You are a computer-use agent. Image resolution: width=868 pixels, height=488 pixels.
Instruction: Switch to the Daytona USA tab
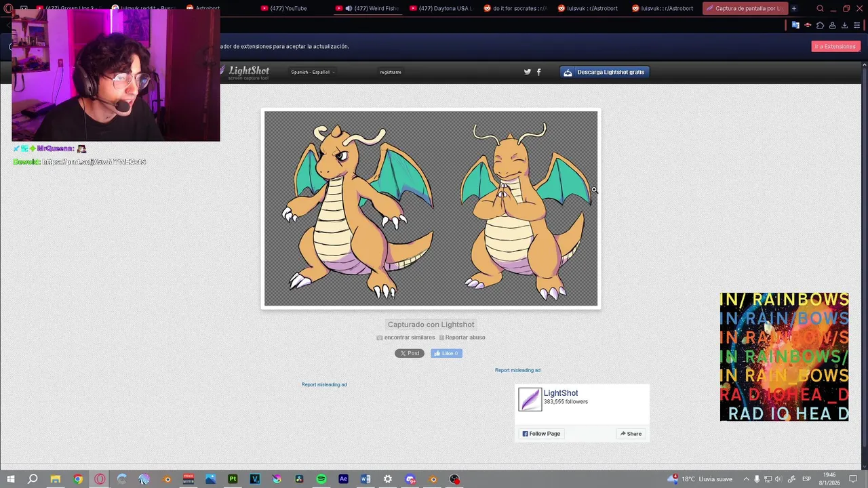441,9
